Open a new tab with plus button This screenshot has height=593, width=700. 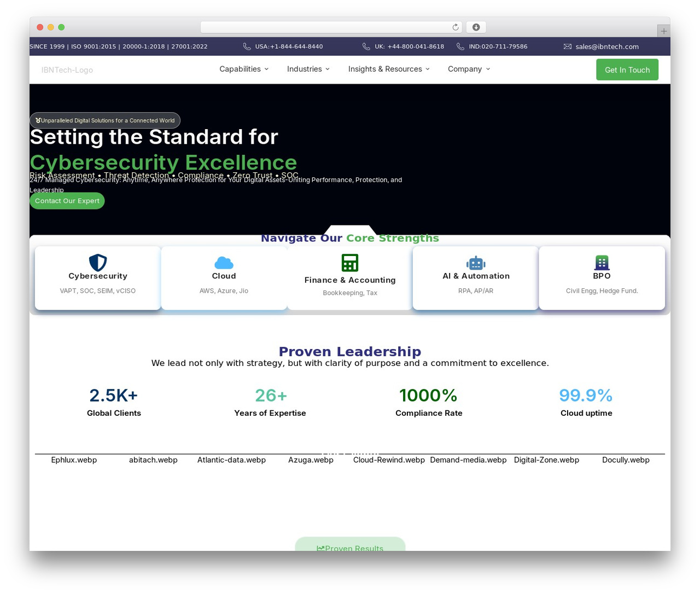663,31
